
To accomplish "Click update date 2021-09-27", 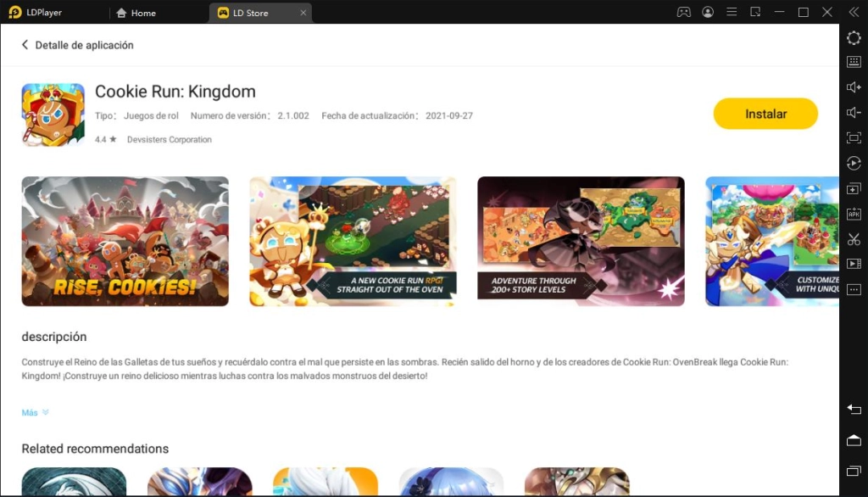I will click(449, 116).
